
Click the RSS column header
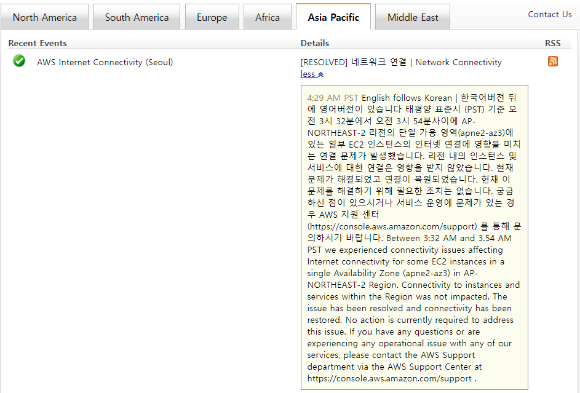[x=553, y=43]
